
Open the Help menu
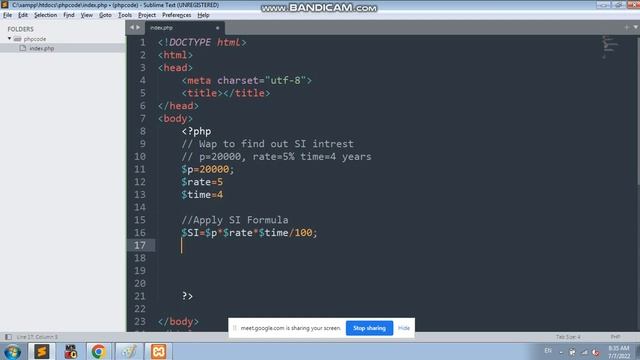pyautogui.click(x=203, y=15)
